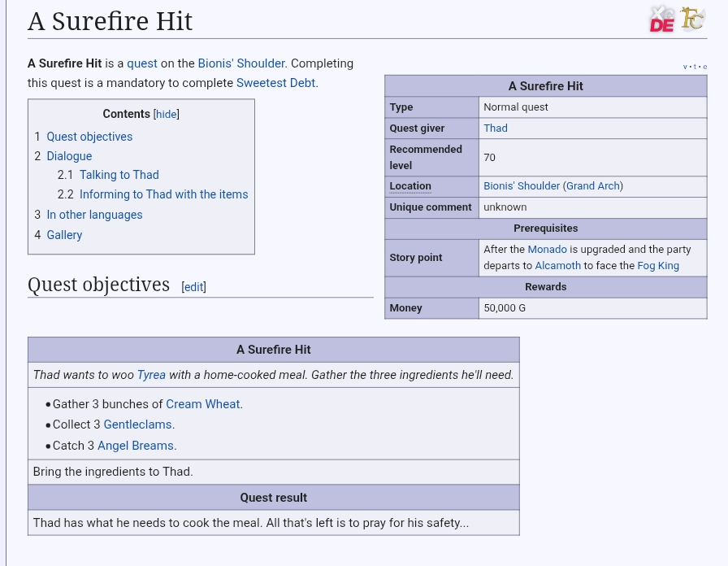Open the Sweetest Debt quest link
Image resolution: width=728 pixels, height=566 pixels.
tap(275, 83)
